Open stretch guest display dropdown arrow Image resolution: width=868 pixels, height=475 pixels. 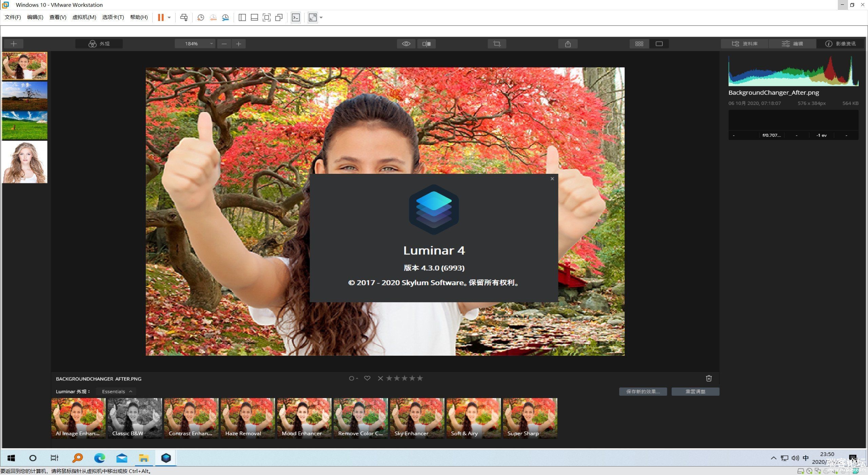(x=321, y=17)
